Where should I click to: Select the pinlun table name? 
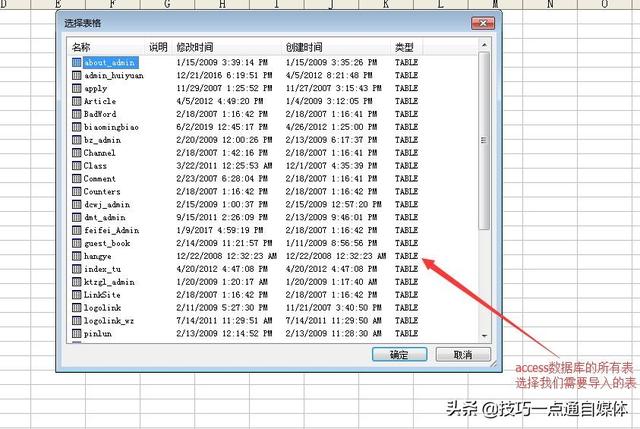[98, 333]
